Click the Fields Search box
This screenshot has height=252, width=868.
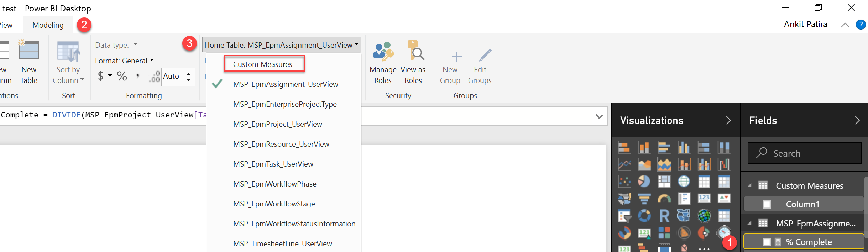[x=804, y=153]
